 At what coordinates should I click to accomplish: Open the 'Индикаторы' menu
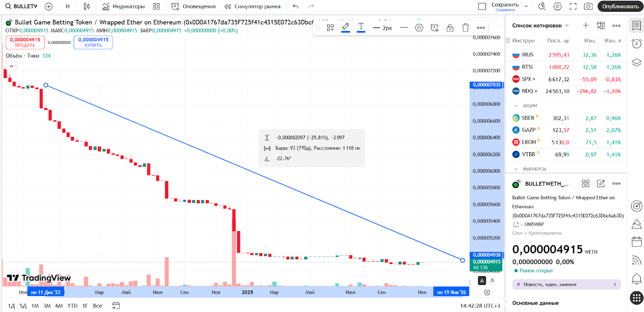coord(124,6)
